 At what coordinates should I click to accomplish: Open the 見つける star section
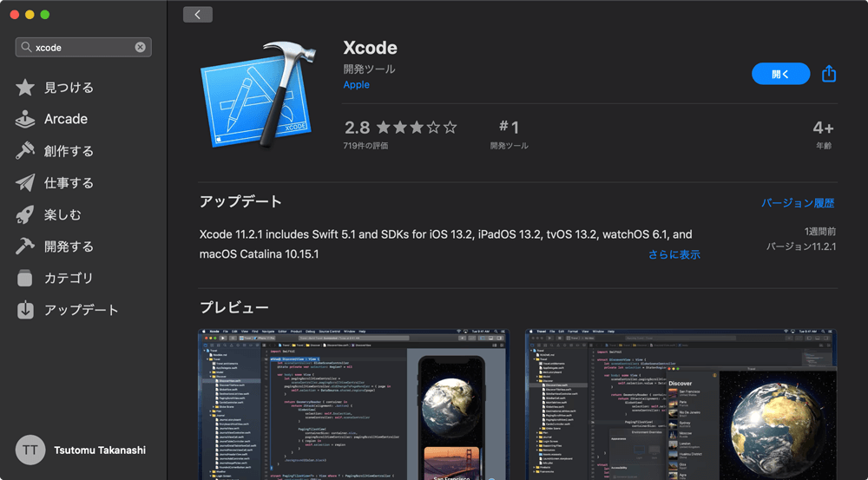tap(25, 88)
